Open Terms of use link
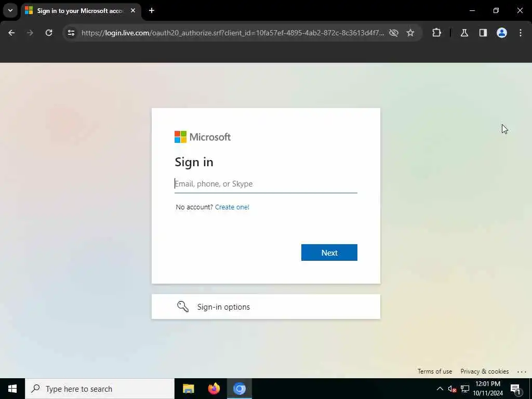The width and height of the screenshot is (532, 399). tap(435, 371)
